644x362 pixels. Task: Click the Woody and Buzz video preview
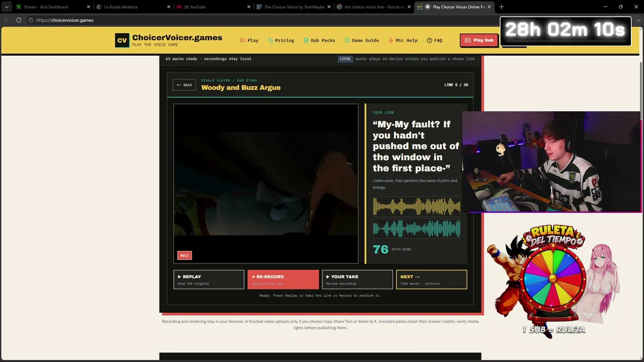[x=266, y=184]
